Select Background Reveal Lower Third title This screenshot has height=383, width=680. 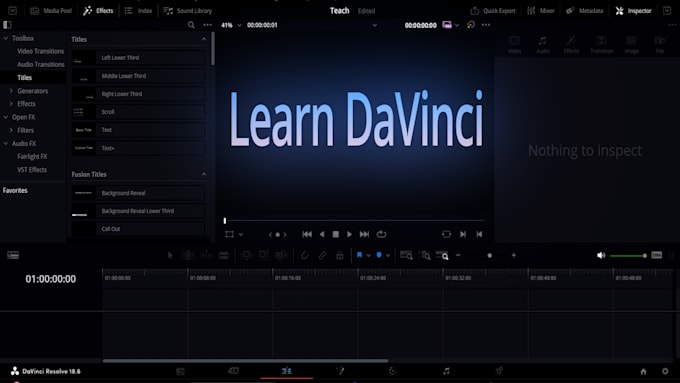[x=138, y=211]
